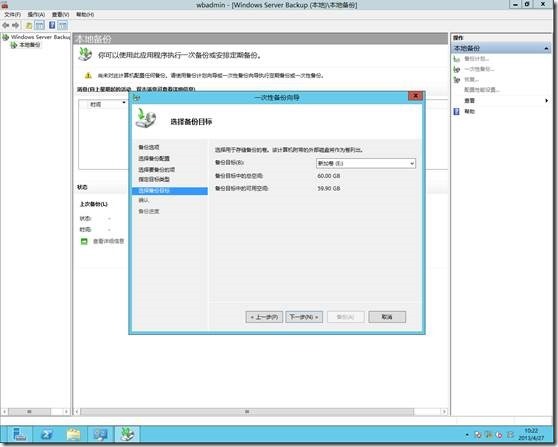
Task: Click backup schedule icon in actions pane
Action: pos(457,59)
